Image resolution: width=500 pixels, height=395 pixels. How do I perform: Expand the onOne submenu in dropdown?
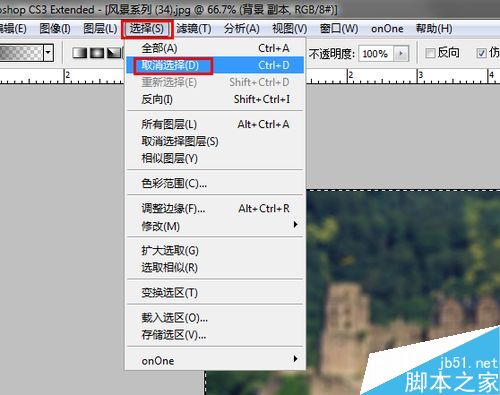215,361
